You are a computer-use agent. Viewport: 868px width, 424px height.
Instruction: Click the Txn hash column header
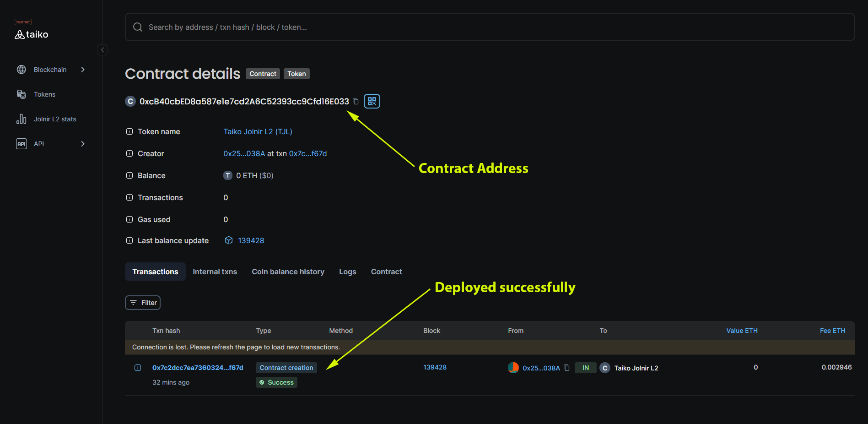tap(166, 331)
